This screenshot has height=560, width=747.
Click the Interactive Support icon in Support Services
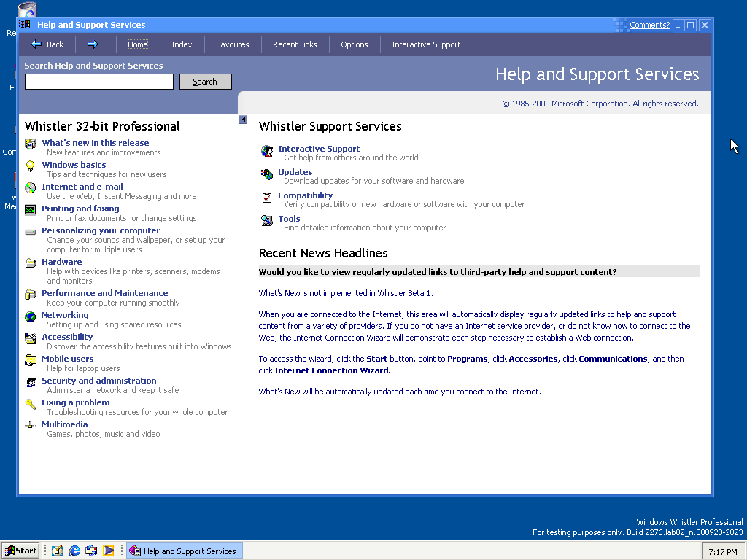coord(267,151)
